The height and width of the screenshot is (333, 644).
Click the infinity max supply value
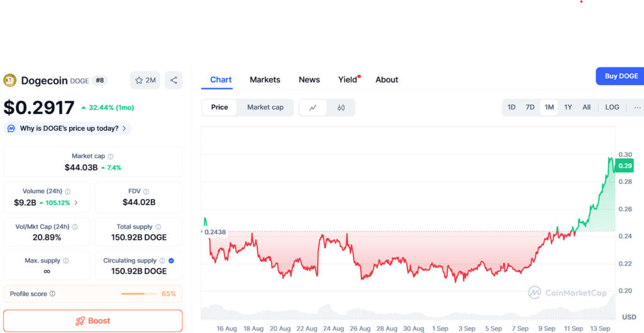click(47, 271)
